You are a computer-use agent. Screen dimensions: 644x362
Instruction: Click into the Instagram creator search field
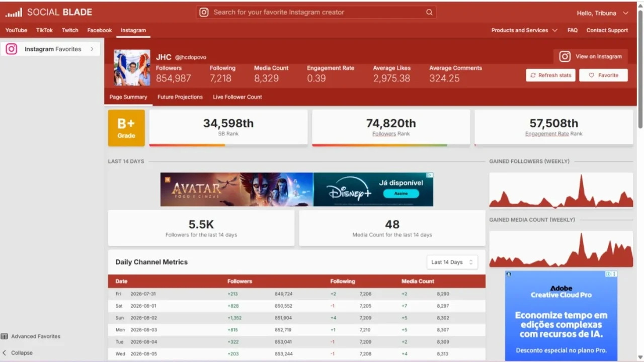coord(316,13)
